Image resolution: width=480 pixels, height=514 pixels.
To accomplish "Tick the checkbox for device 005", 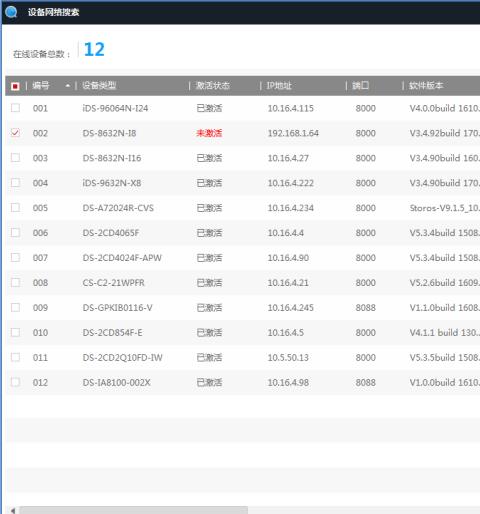I will tap(15, 207).
